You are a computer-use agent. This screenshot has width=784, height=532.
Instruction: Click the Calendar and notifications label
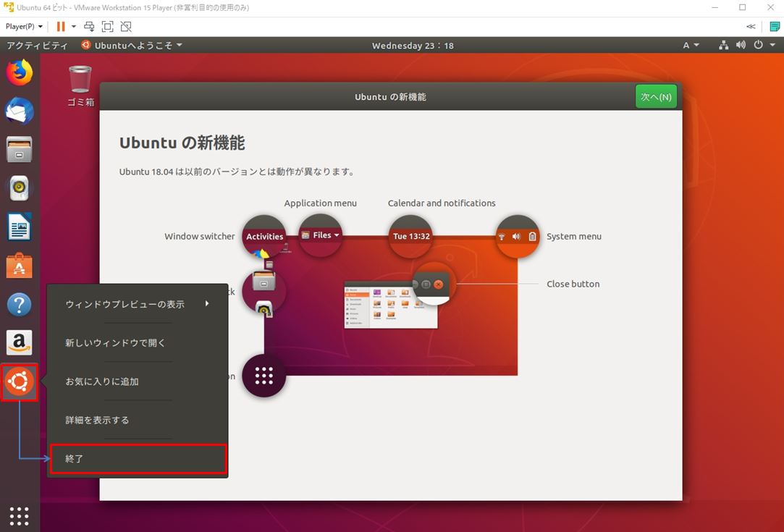442,203
